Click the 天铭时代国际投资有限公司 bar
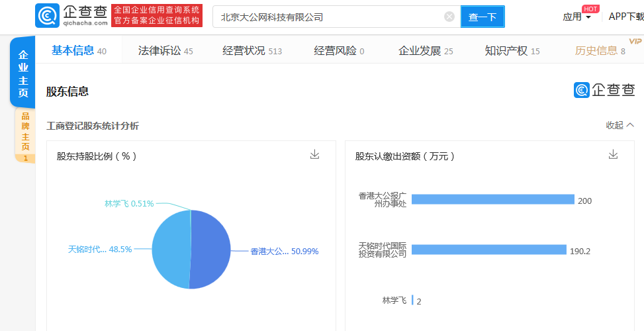Image resolution: width=644 pixels, height=331 pixels. click(x=489, y=250)
